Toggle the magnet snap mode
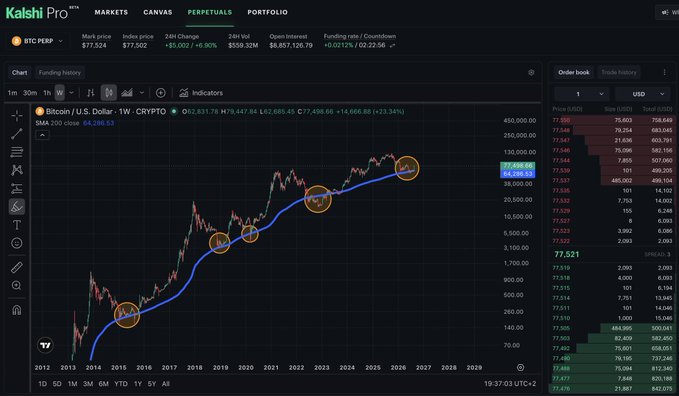Image resolution: width=679 pixels, height=396 pixels. click(x=17, y=310)
